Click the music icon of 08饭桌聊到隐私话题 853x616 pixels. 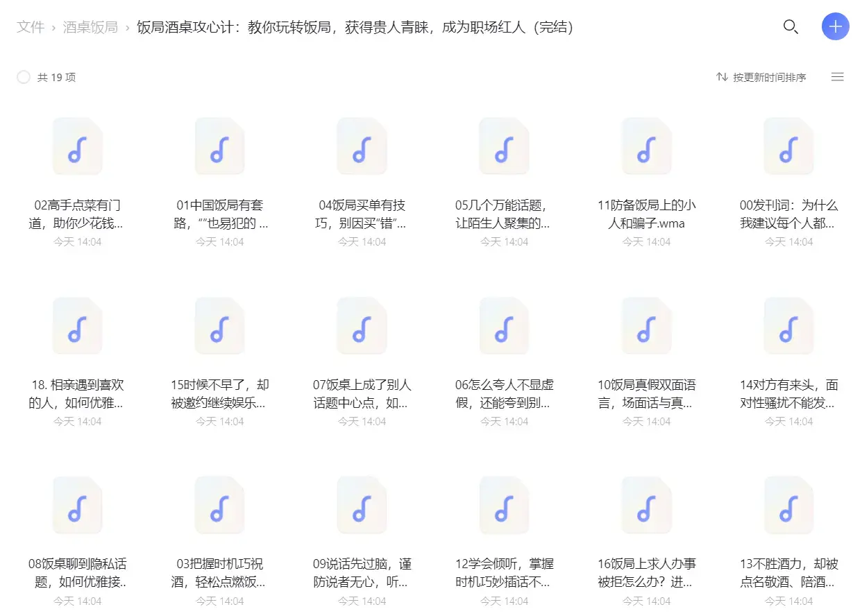coord(77,506)
